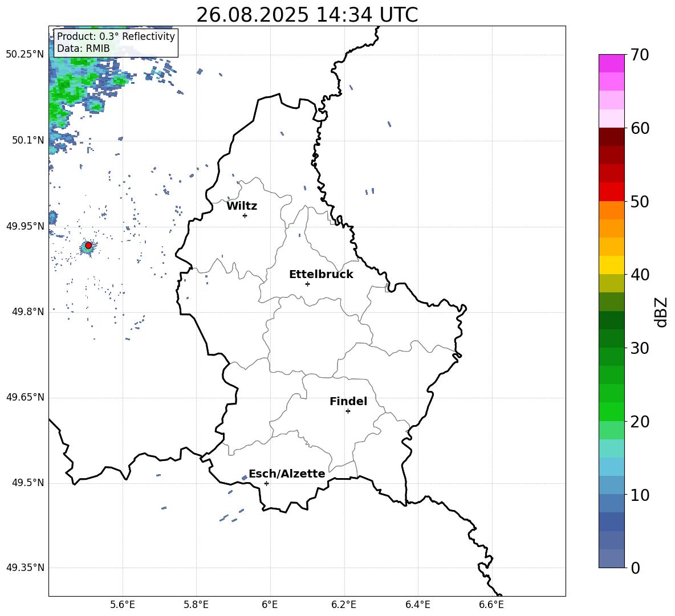Click the Wiltz label
The height and width of the screenshot is (616, 675).
[242, 206]
